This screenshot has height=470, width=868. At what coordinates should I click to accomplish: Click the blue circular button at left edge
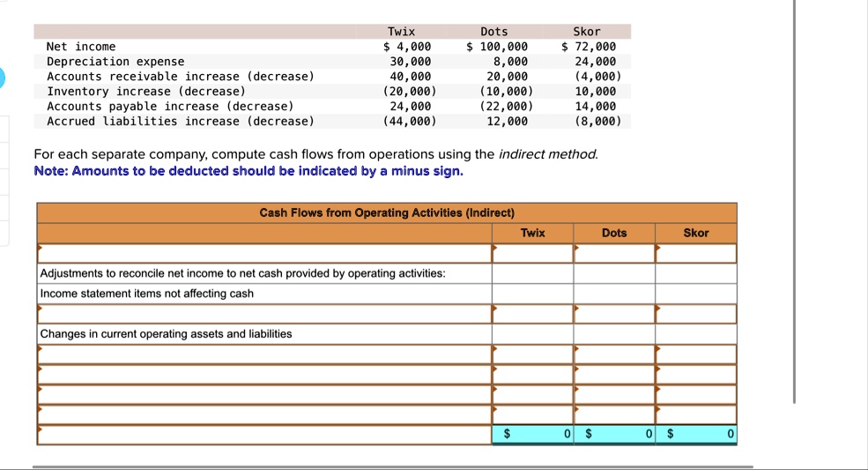[x=2, y=78]
